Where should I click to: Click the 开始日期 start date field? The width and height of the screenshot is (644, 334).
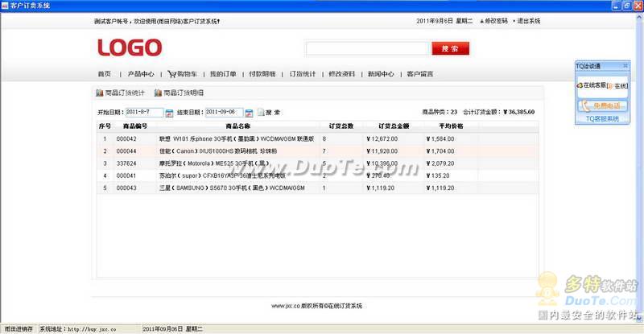click(x=144, y=113)
